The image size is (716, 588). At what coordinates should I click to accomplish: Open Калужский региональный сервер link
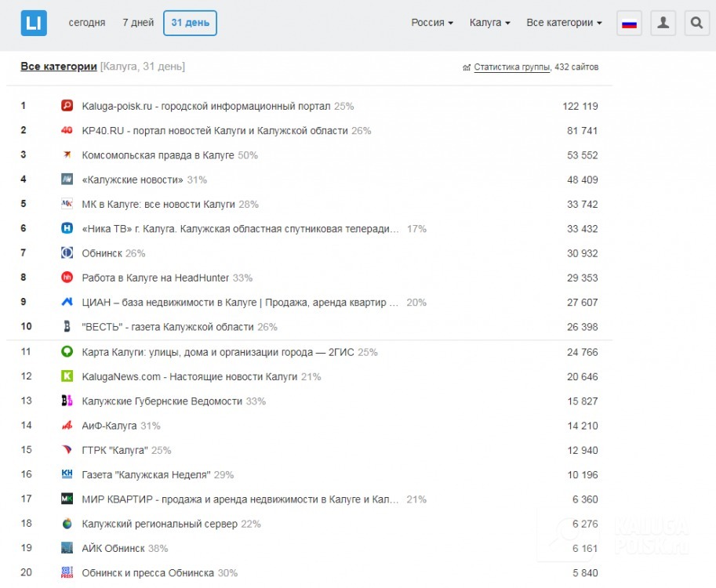[x=159, y=524]
